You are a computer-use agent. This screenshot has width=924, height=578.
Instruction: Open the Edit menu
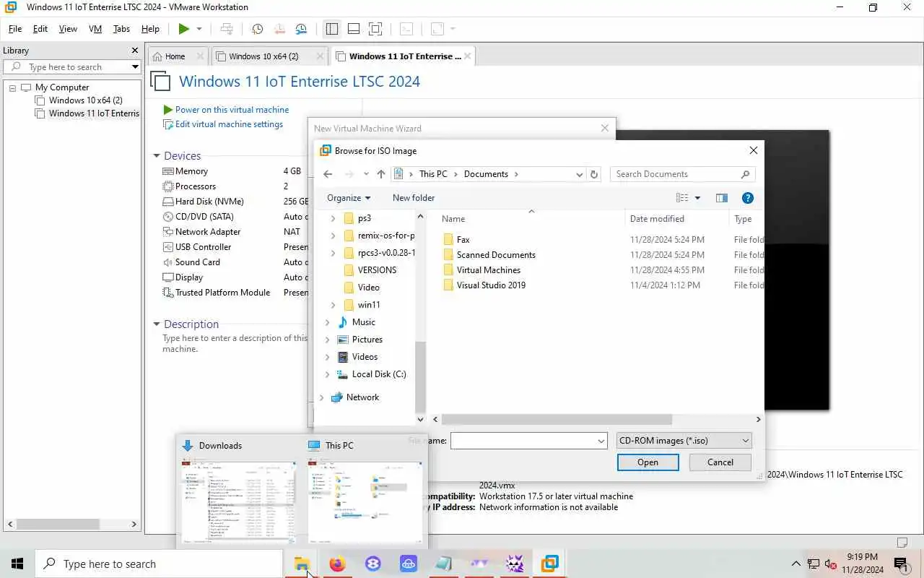40,29
